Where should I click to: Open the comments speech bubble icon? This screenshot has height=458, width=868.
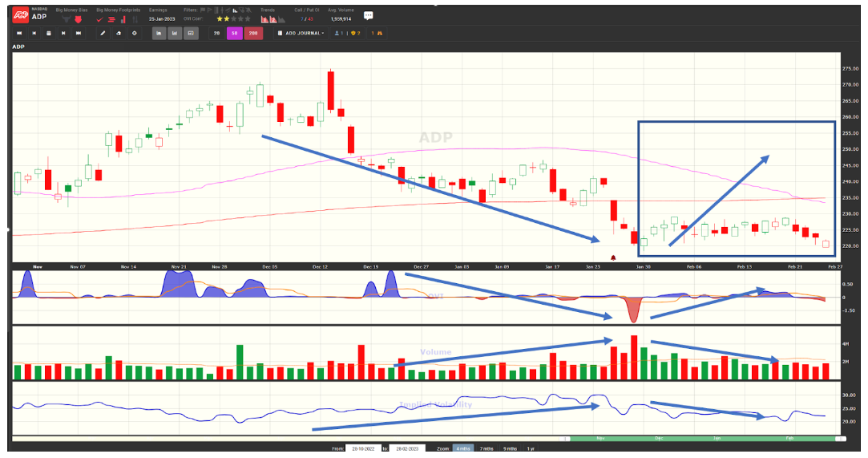click(368, 15)
